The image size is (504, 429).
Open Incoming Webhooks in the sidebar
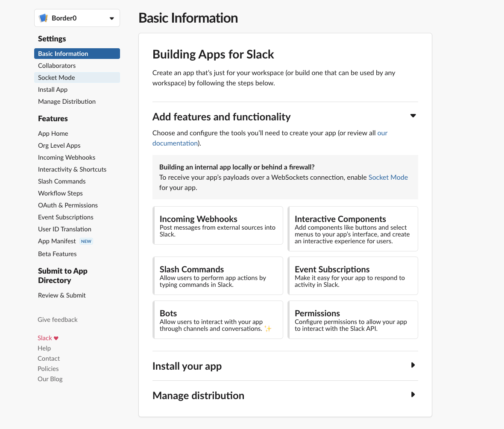tap(67, 158)
